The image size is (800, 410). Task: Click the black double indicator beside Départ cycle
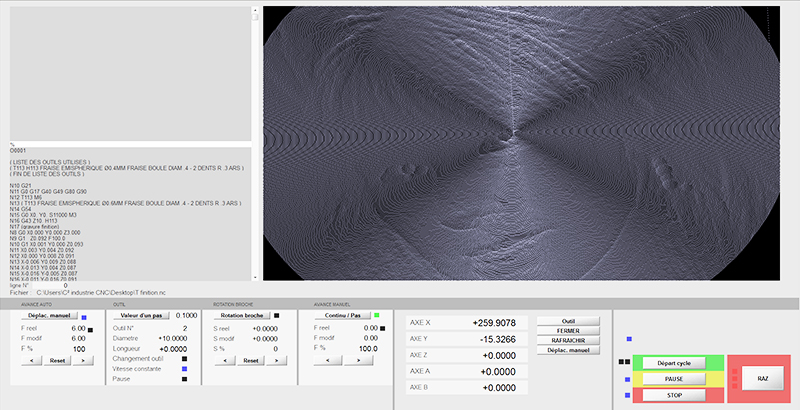[x=624, y=362]
